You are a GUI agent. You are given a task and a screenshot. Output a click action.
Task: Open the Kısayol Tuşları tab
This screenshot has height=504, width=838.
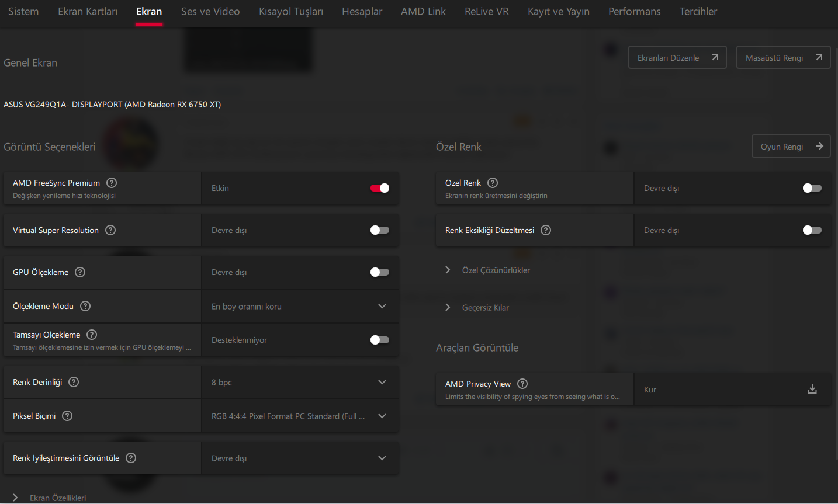click(x=291, y=12)
